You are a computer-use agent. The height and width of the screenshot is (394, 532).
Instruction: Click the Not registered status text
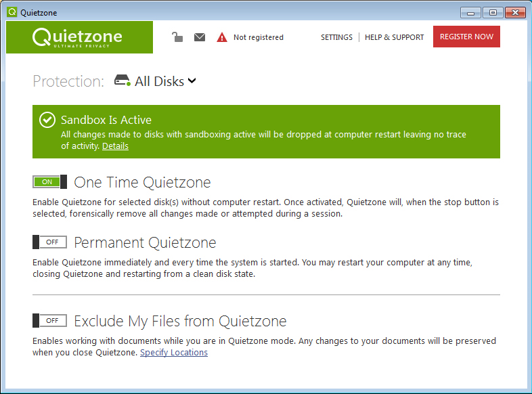pyautogui.click(x=258, y=37)
